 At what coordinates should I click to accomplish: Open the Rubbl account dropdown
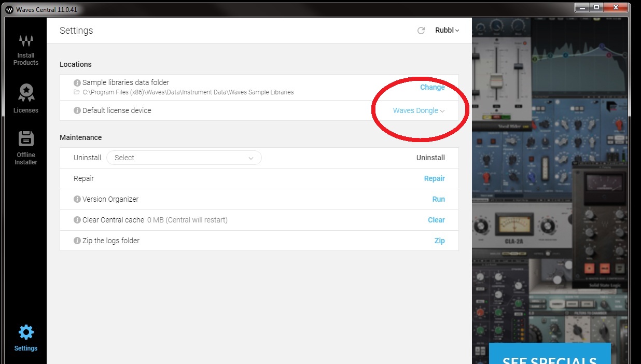(447, 31)
